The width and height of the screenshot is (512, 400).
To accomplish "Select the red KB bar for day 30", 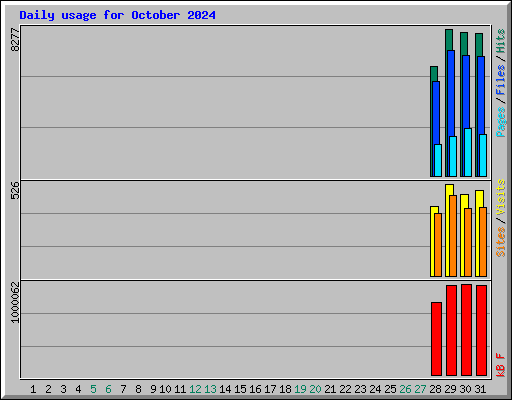I will 466,330.
